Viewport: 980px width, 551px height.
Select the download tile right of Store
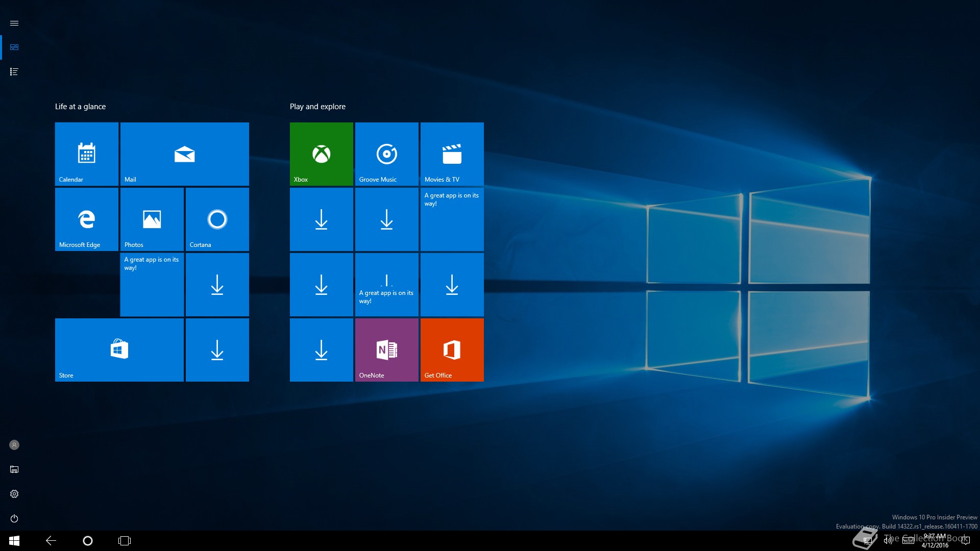coord(217,350)
